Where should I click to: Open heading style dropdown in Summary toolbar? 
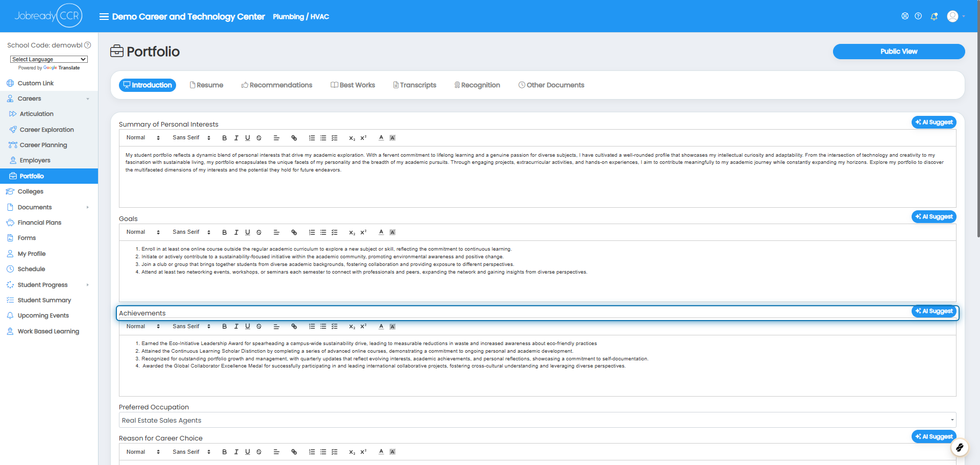tap(143, 138)
